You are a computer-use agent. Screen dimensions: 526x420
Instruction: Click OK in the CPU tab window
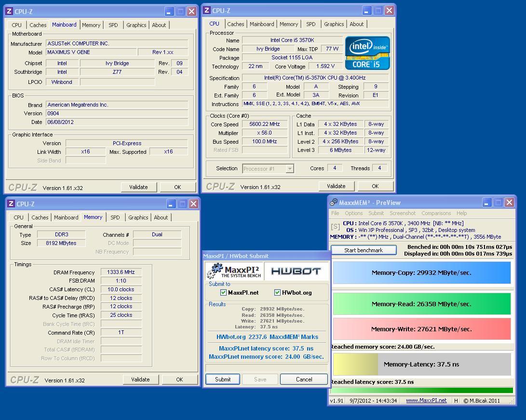coord(376,186)
